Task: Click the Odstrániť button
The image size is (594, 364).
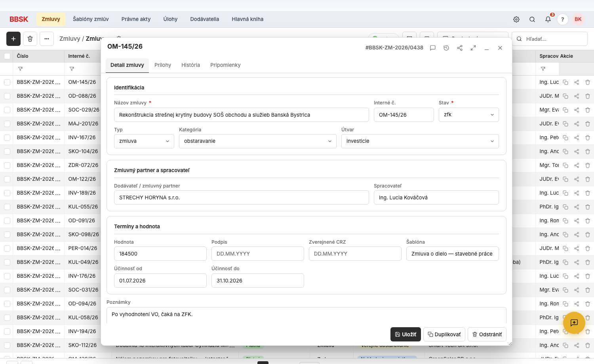Action: click(x=487, y=334)
